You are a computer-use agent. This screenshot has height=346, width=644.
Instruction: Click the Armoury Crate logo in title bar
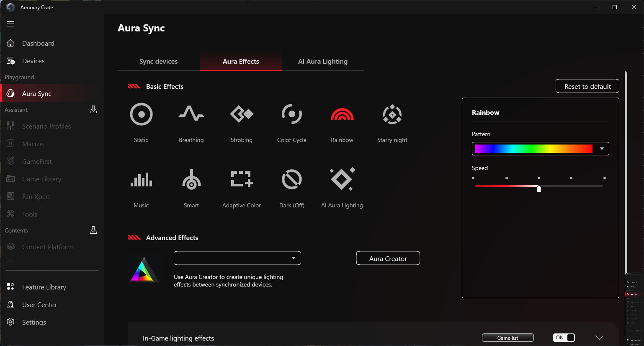pos(10,7)
